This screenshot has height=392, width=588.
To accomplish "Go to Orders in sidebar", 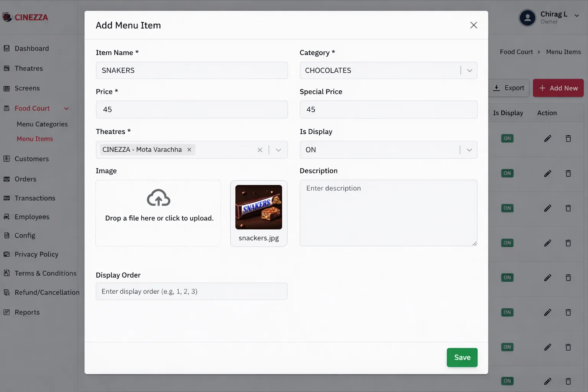I will (25, 179).
